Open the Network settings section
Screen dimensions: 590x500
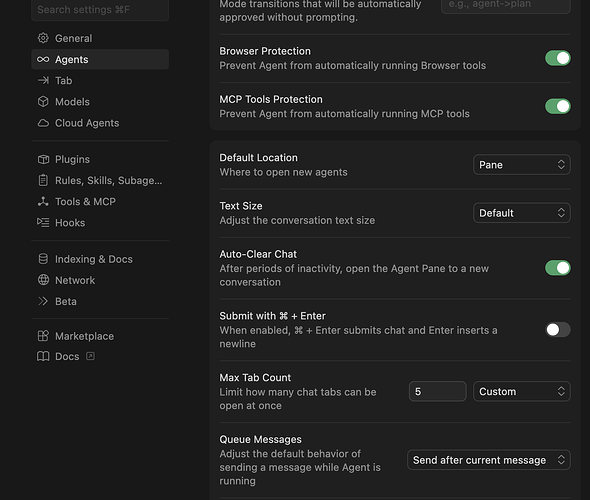coord(100,280)
